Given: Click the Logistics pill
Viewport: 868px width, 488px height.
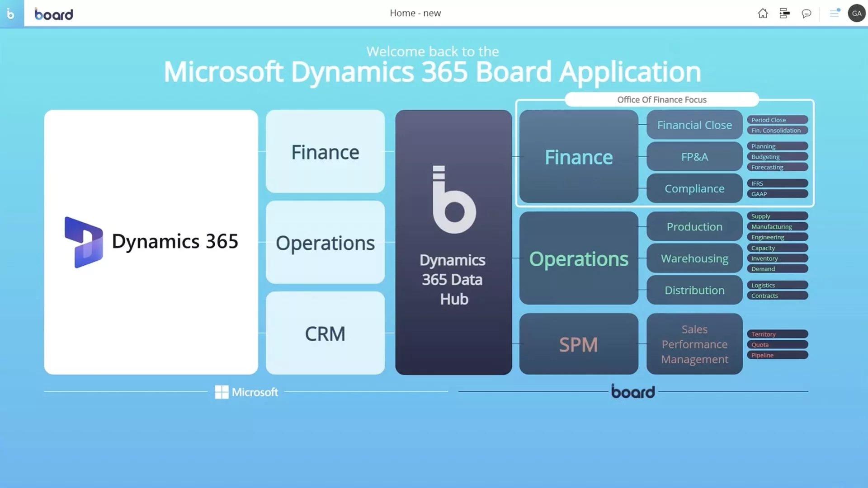Looking at the screenshot, I should pos(777,285).
